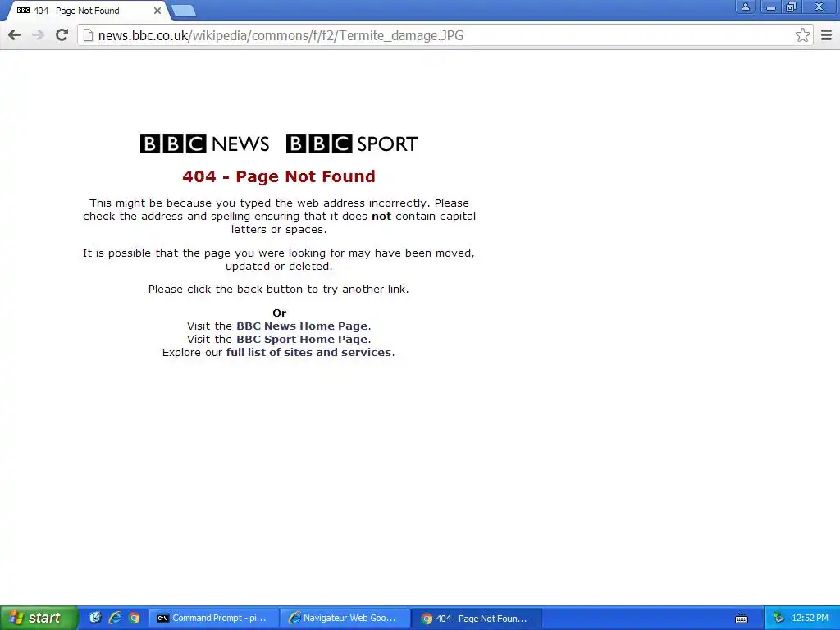Click the page icon in address bar

[x=89, y=35]
